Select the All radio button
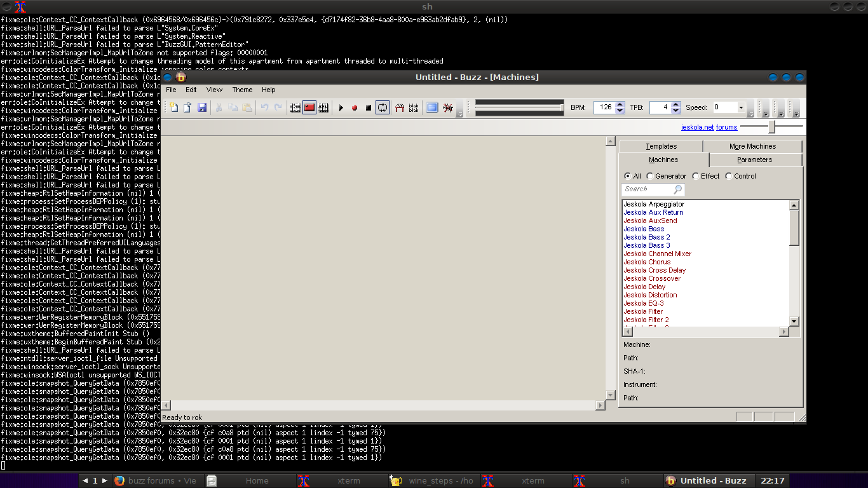Image resolution: width=868 pixels, height=488 pixels. point(628,176)
